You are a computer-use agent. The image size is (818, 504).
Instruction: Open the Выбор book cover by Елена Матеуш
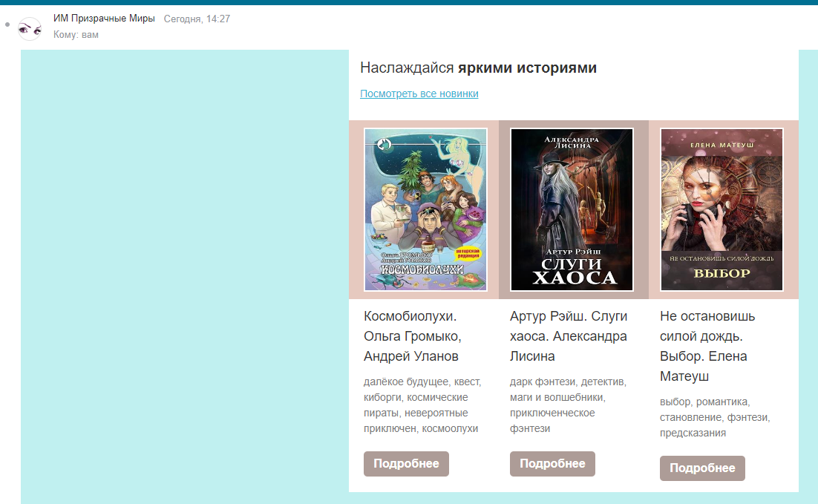(x=722, y=209)
